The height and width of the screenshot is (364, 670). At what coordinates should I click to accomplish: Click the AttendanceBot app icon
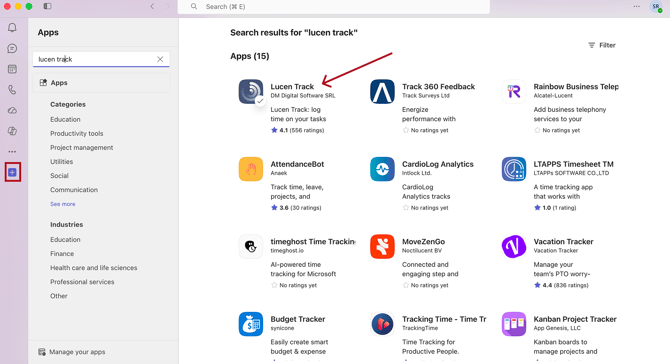(x=251, y=169)
